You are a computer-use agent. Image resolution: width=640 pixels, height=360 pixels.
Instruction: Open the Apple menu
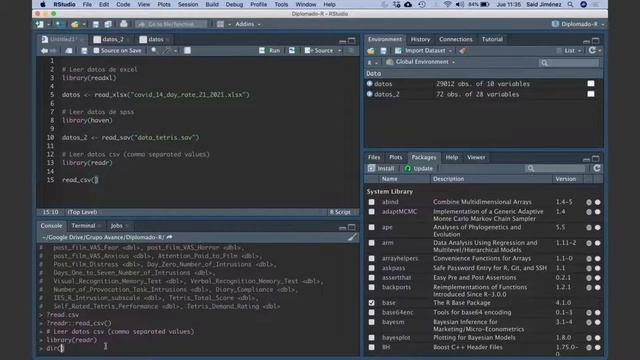[43, 4]
